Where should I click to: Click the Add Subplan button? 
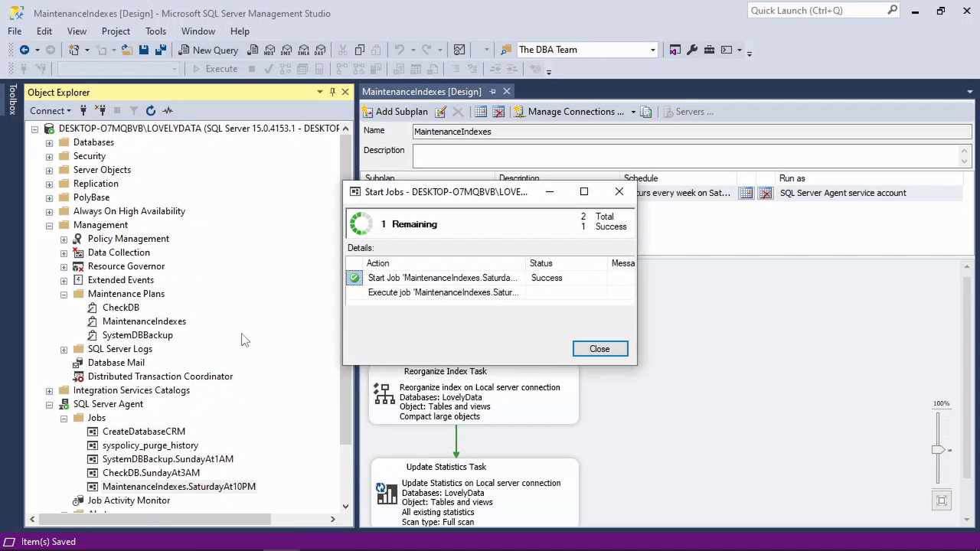pos(395,112)
